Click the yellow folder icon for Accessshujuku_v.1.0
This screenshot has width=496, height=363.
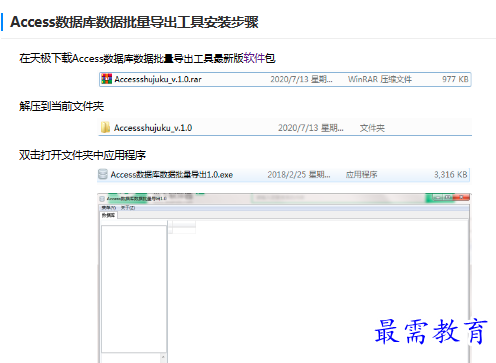click(x=105, y=127)
